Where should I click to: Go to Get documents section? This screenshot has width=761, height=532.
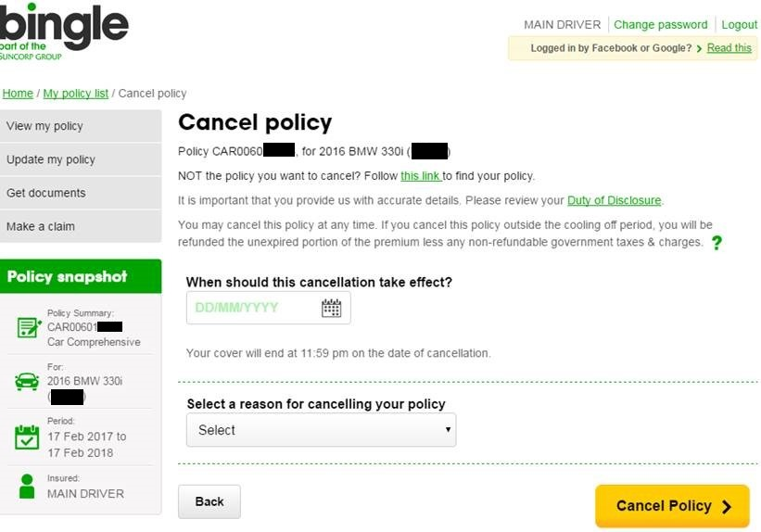pyautogui.click(x=81, y=193)
